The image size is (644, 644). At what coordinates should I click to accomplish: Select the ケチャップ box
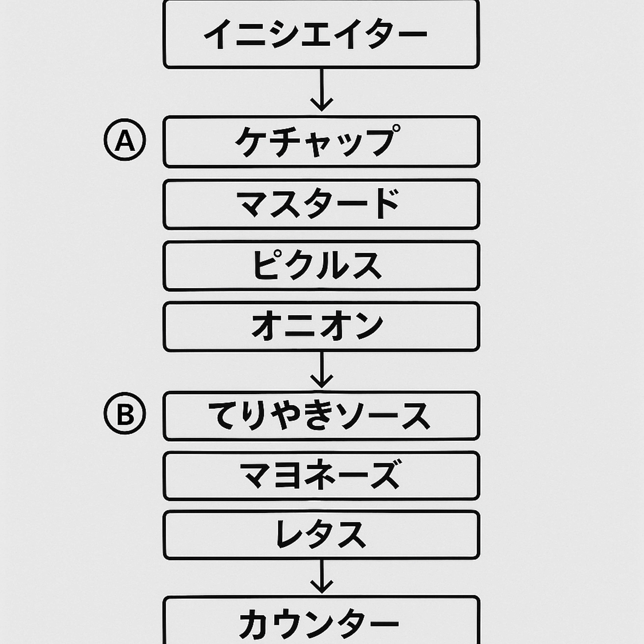click(x=321, y=142)
